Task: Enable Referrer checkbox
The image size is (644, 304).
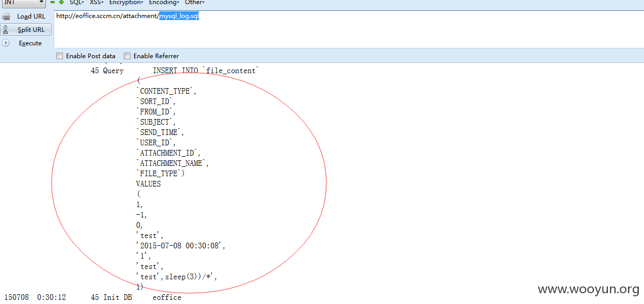Action: coord(127,56)
